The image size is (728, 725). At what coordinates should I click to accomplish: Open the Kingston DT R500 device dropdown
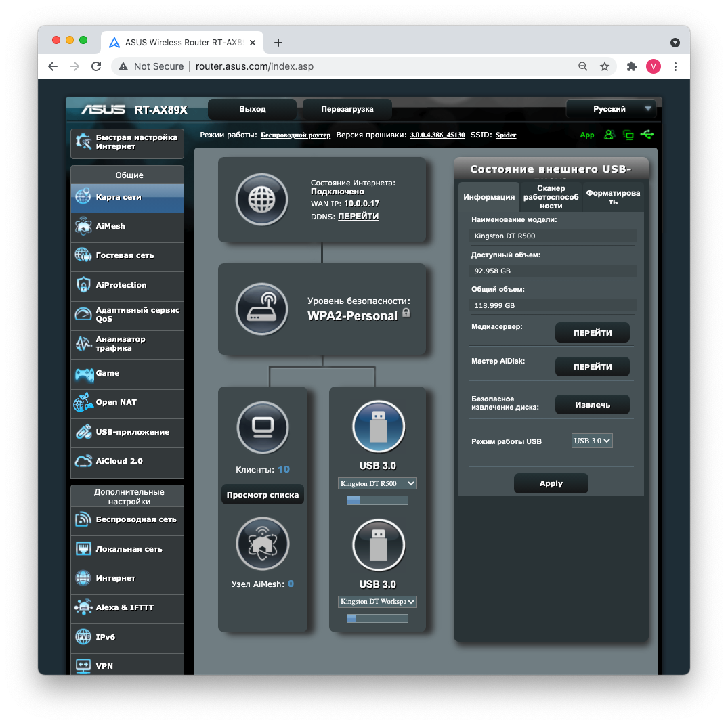377,483
